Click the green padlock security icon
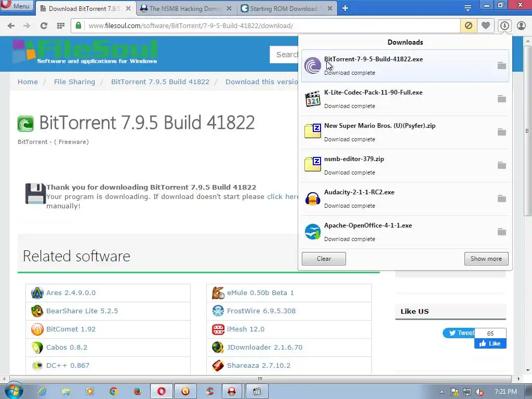 coord(78,25)
